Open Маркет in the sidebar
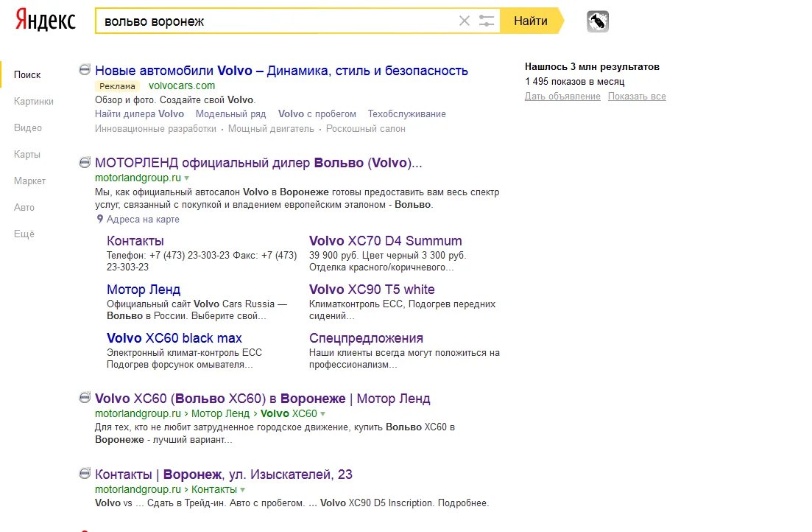The height and width of the screenshot is (532, 812). pyautogui.click(x=29, y=181)
